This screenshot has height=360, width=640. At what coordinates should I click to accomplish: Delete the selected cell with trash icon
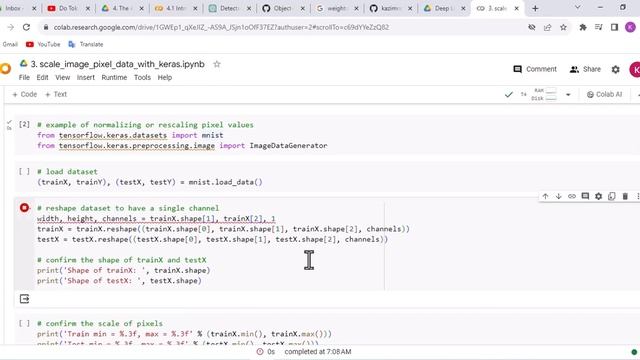(625, 196)
